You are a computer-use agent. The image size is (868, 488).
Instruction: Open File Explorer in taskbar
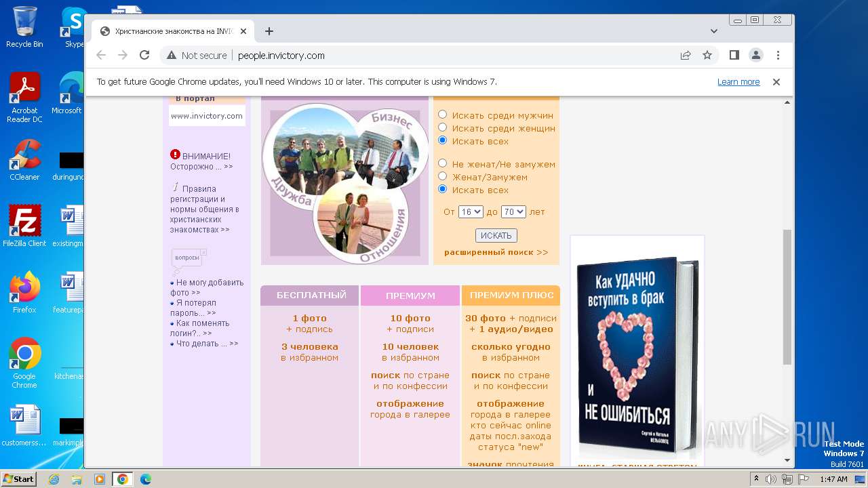[x=77, y=479]
